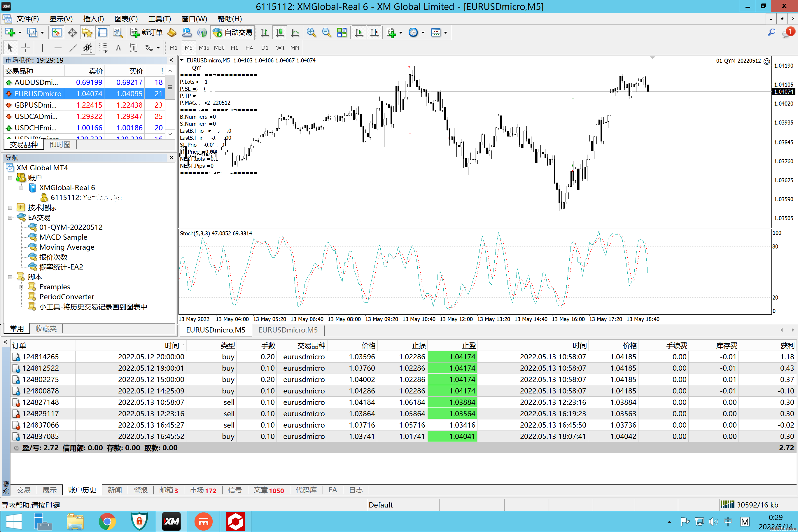Open the New Order button

[x=147, y=33]
